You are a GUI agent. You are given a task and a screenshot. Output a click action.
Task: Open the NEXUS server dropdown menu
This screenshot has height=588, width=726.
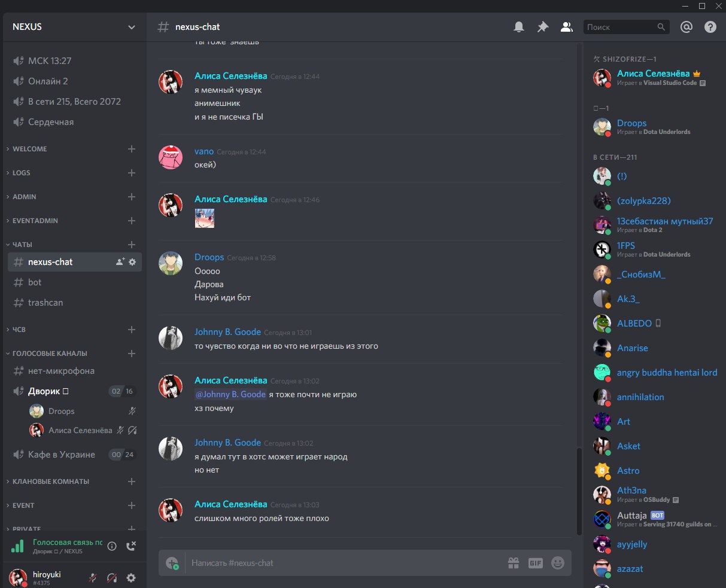tap(75, 27)
